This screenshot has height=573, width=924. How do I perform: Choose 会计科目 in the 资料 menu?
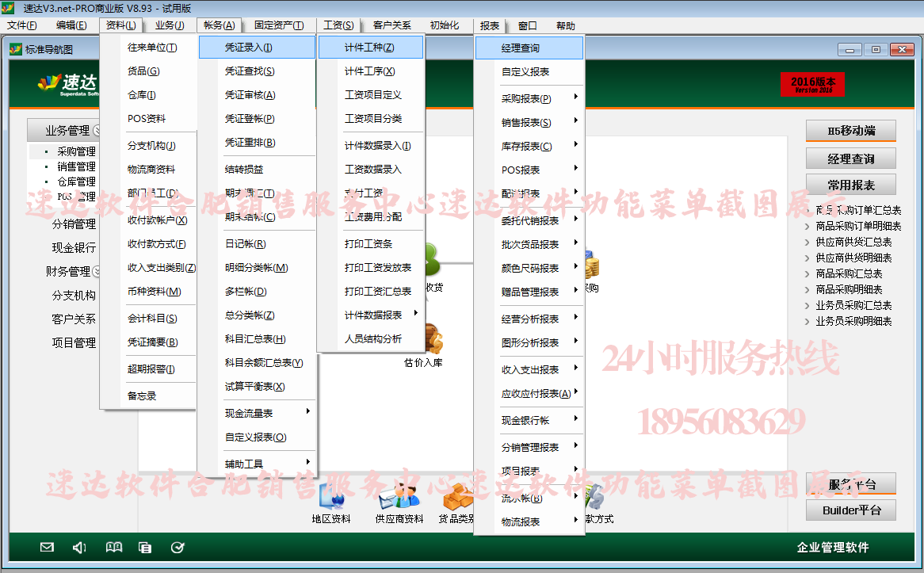152,319
